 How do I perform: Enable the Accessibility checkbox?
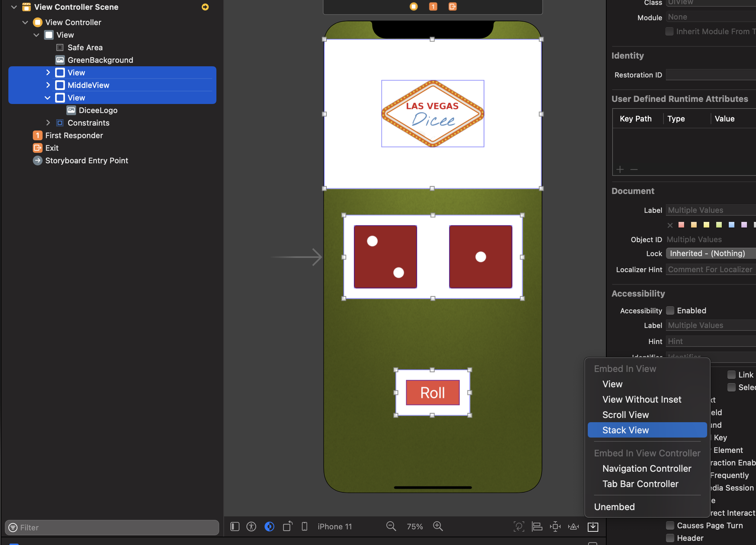(670, 311)
